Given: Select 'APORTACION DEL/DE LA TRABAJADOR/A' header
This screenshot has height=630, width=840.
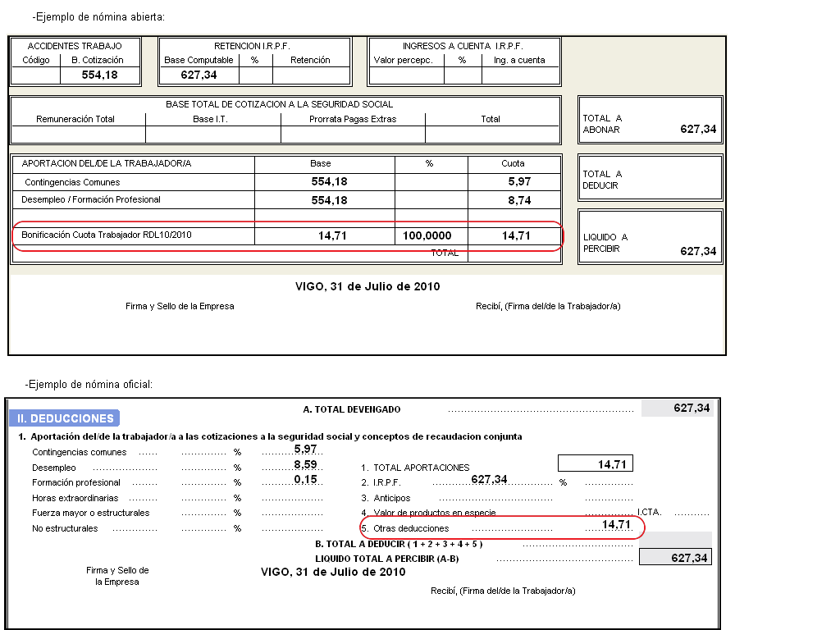Looking at the screenshot, I should (x=106, y=163).
